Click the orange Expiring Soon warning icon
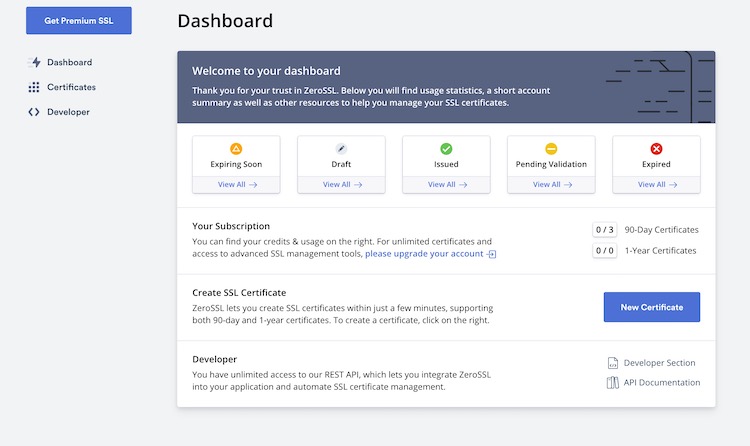The image size is (750, 446). pos(236,149)
